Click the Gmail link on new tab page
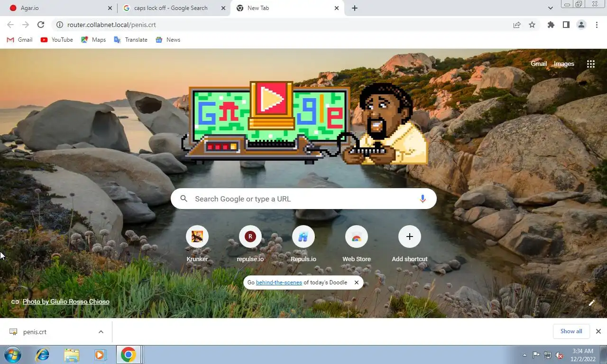This screenshot has height=364, width=607. (539, 64)
